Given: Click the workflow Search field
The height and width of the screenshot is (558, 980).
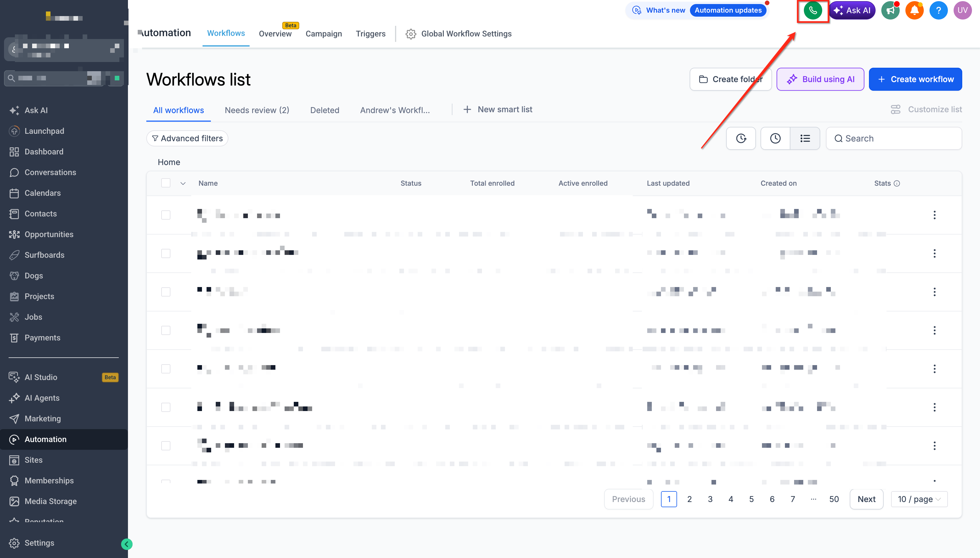Looking at the screenshot, I should (x=893, y=138).
